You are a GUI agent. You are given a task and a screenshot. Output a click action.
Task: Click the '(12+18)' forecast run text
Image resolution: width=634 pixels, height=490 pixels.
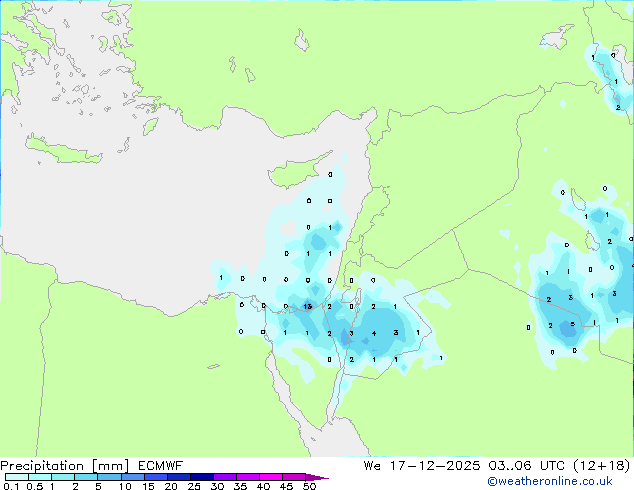602,466
